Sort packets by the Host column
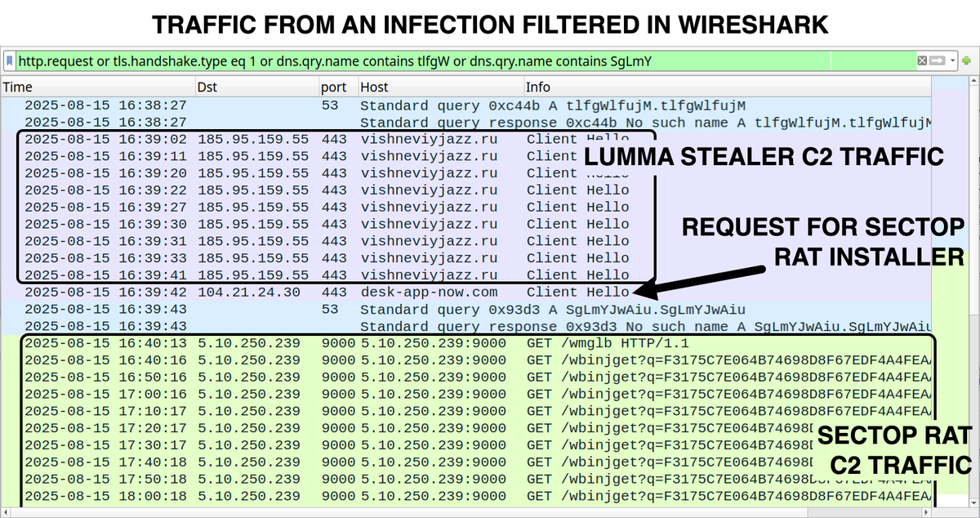The height and width of the screenshot is (518, 980). pos(441,87)
